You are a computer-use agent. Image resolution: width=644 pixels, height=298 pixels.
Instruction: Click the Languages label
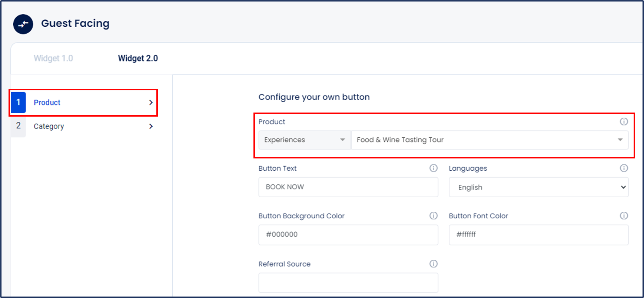(x=468, y=168)
